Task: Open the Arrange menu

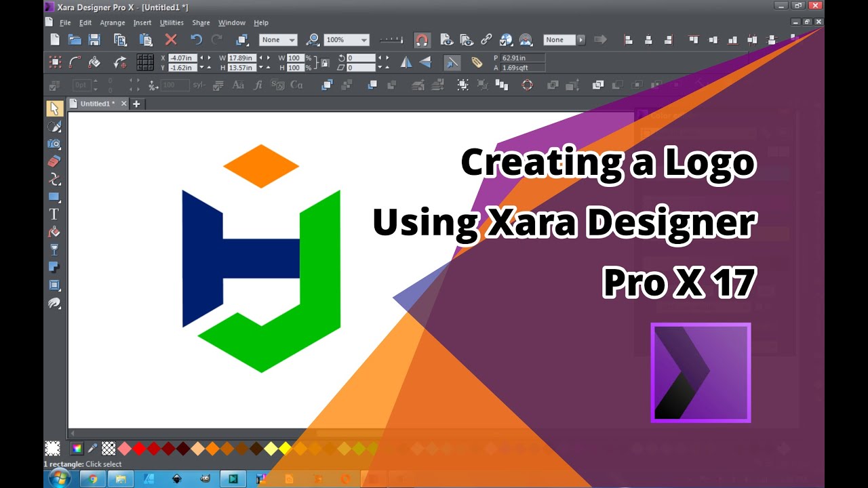Action: (x=113, y=22)
